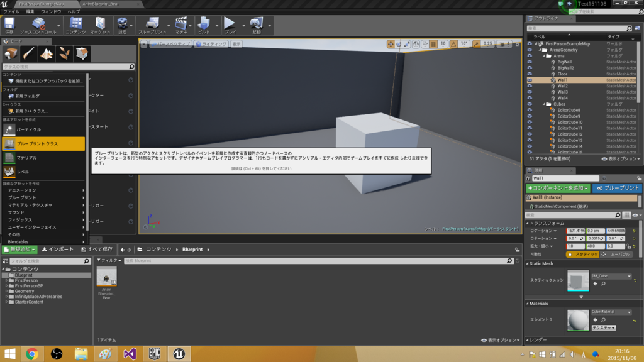This screenshot has height=362, width=644.
Task: Click the Anim Blueprint_Bear asset thumbnail
Action: [x=106, y=277]
